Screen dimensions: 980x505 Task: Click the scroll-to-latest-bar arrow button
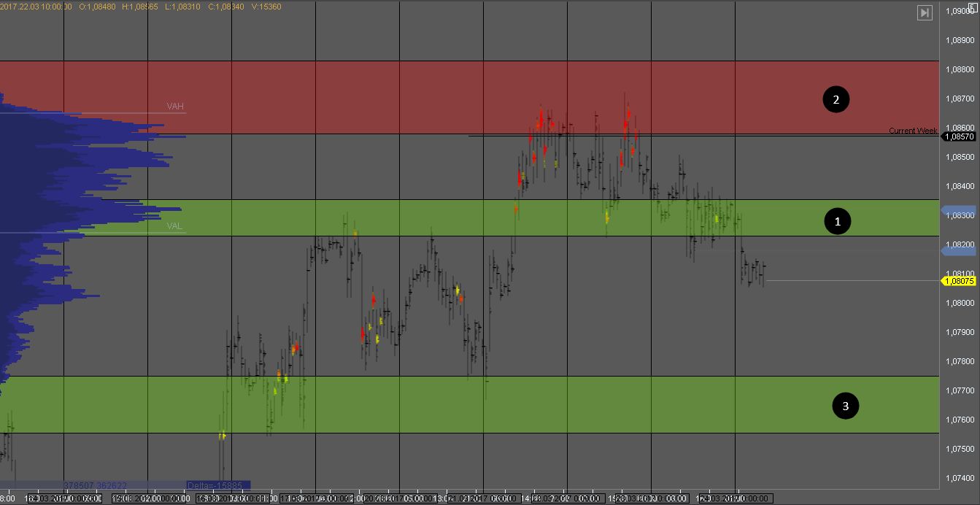(x=925, y=12)
